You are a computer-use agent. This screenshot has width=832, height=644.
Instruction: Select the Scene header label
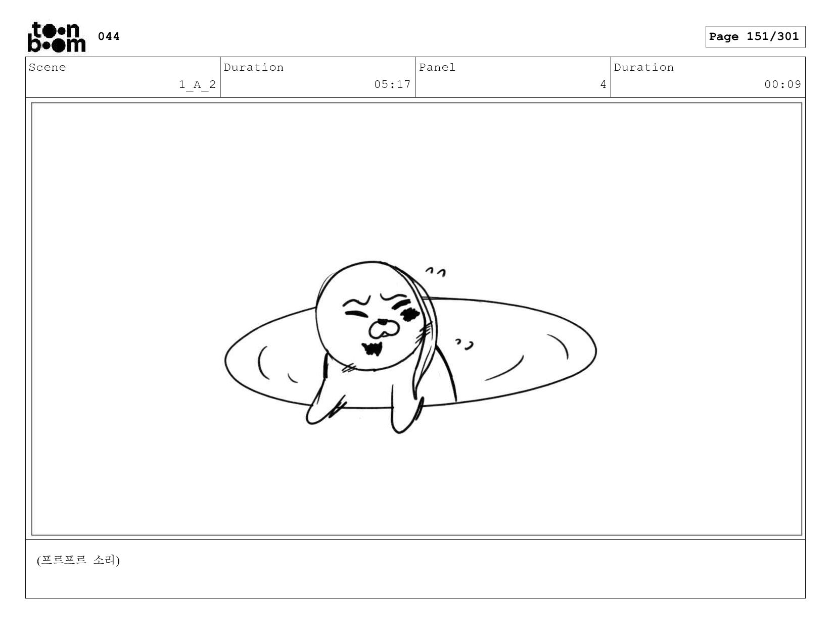pos(47,67)
